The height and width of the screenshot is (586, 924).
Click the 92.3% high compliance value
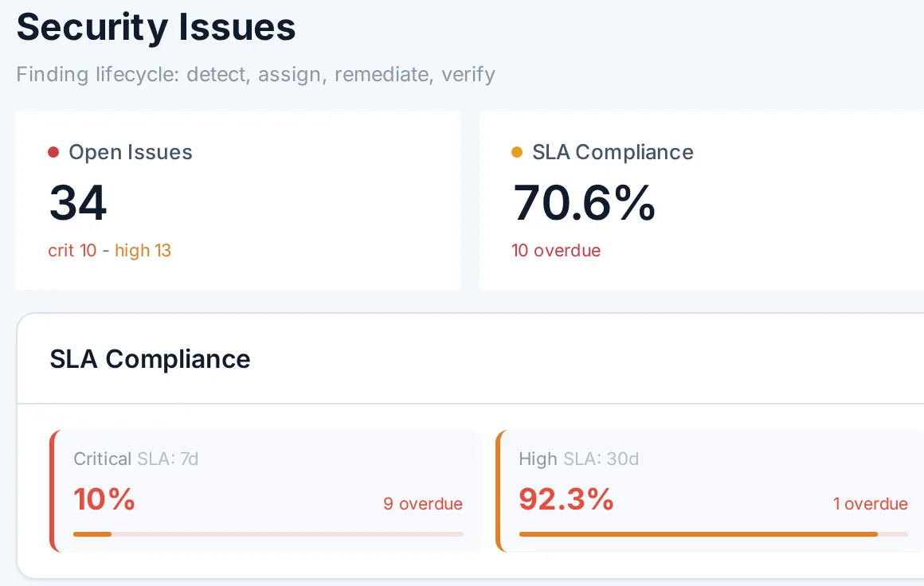tap(566, 499)
